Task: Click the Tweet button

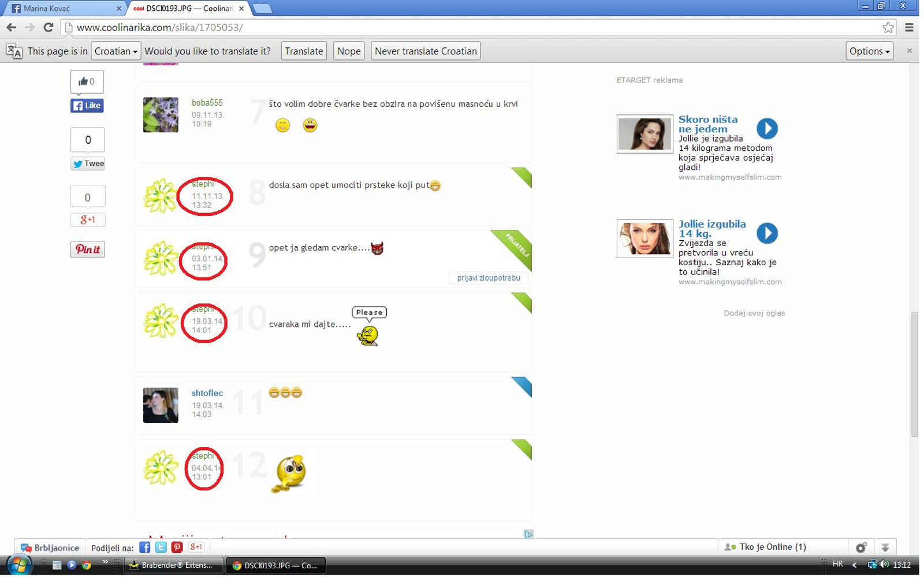Action: [88, 163]
